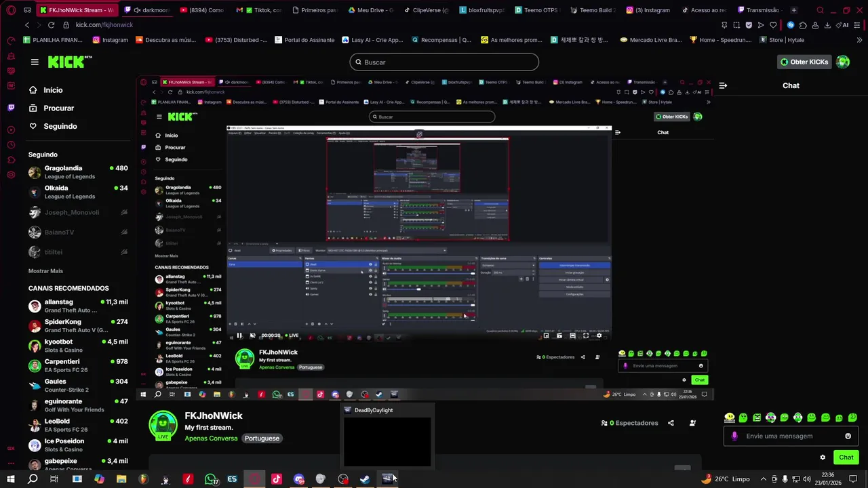
Task: Toggle fullscreen in stream player
Action: click(x=586, y=335)
